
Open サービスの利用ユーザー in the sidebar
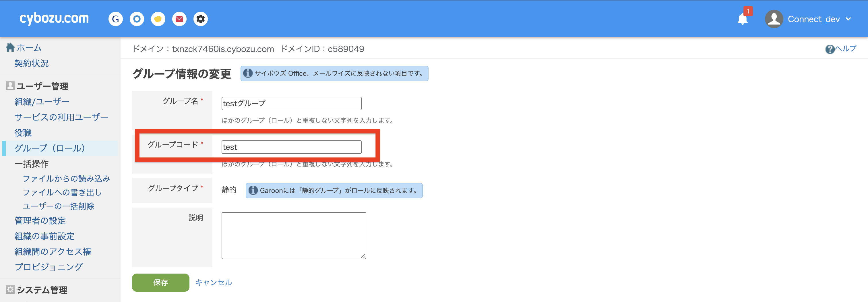click(x=61, y=117)
